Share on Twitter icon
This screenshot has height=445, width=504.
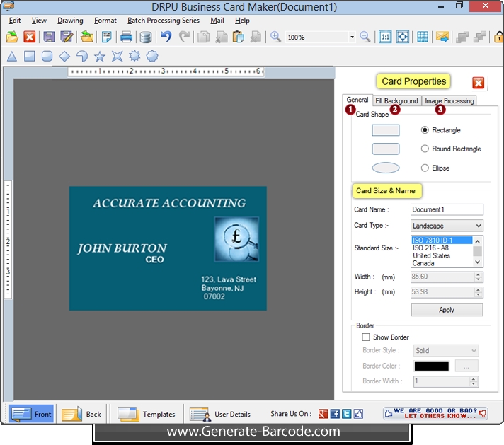347,414
